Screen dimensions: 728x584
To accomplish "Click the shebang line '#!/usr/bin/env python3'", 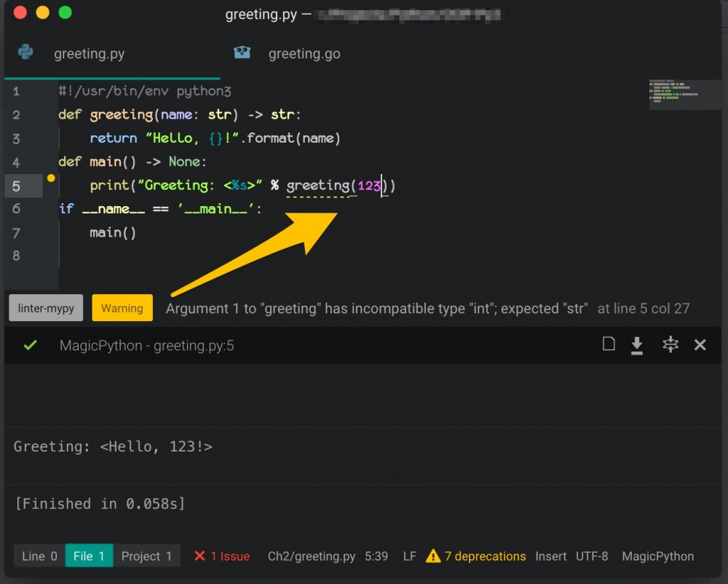I will point(145,91).
